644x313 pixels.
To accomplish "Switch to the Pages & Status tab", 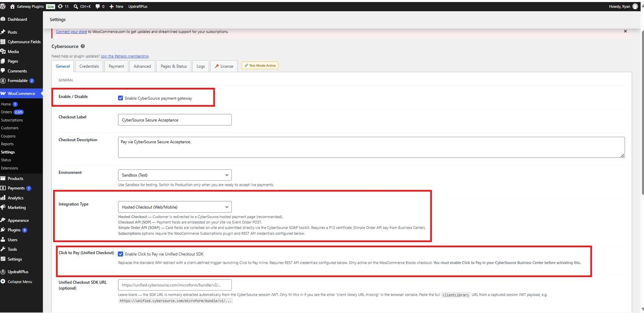I will tap(174, 66).
